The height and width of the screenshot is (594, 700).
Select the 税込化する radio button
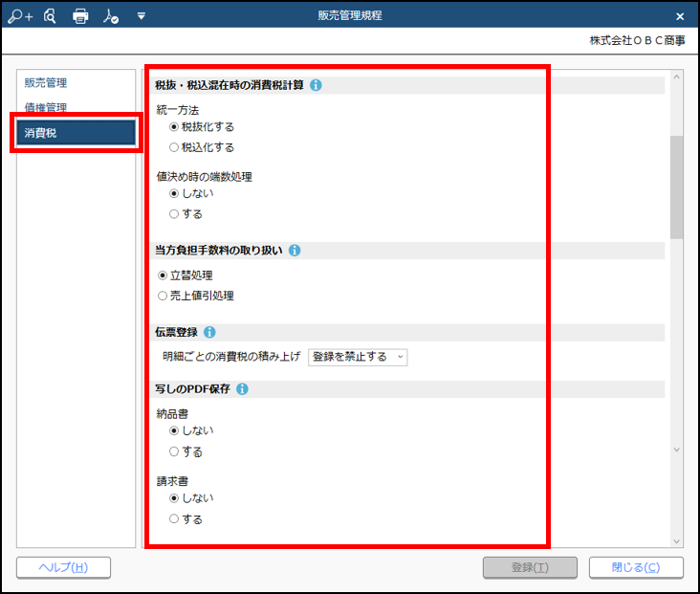click(174, 147)
